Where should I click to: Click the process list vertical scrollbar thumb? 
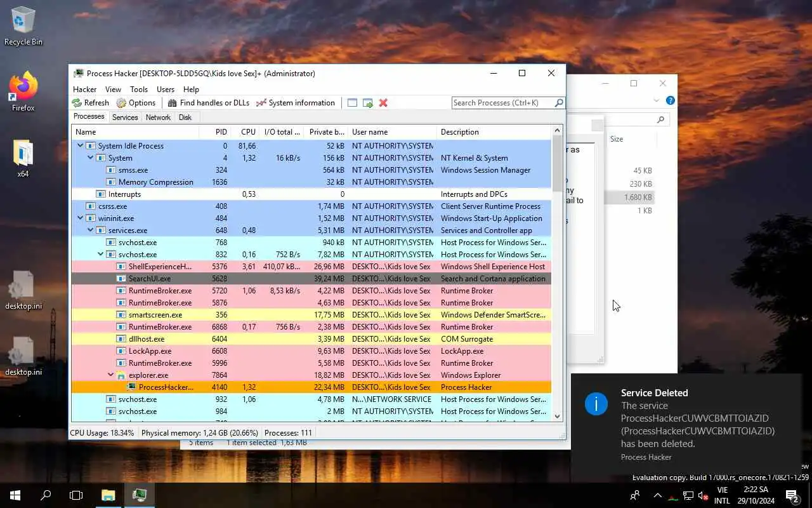pyautogui.click(x=558, y=164)
